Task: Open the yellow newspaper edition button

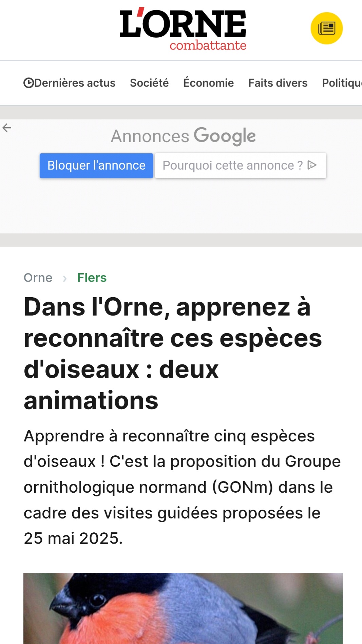Action: [326, 28]
